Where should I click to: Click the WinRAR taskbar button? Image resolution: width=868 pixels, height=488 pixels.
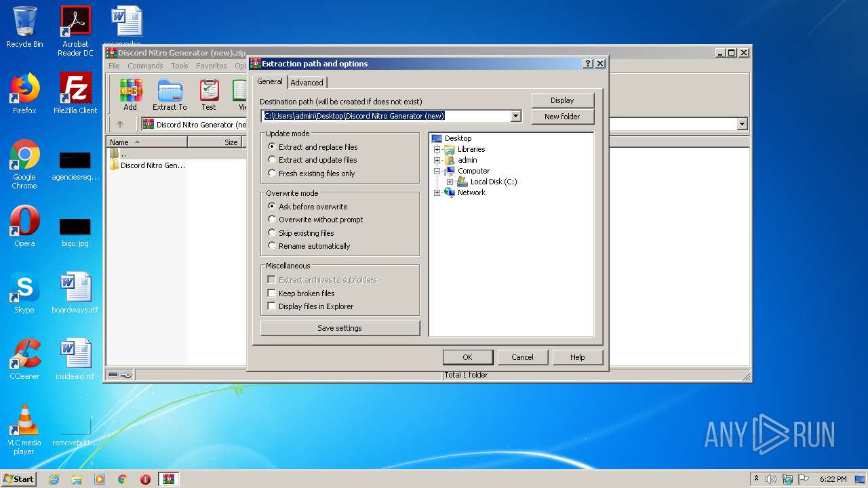coord(168,479)
